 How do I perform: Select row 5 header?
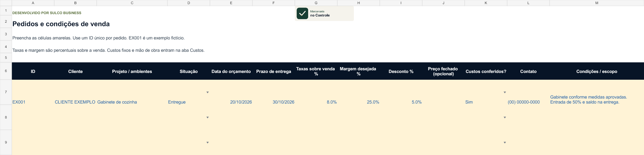click(x=6, y=58)
